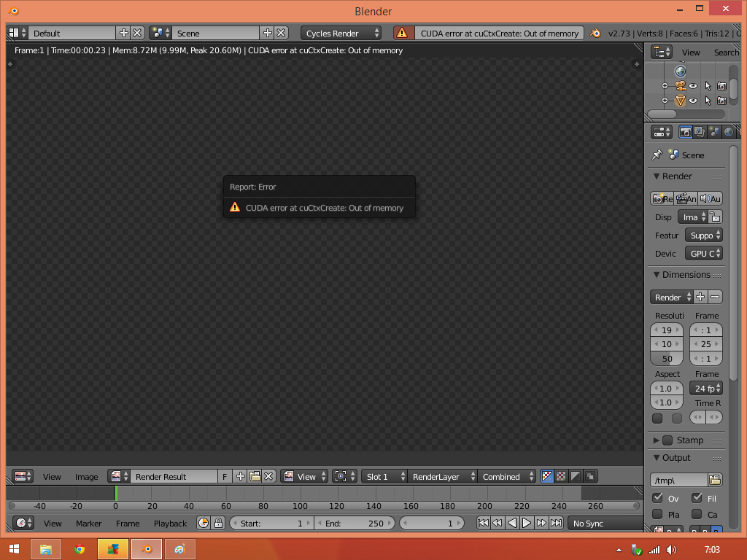The width and height of the screenshot is (747, 560).
Task: Enable the Stamp checkbox
Action: [x=667, y=440]
